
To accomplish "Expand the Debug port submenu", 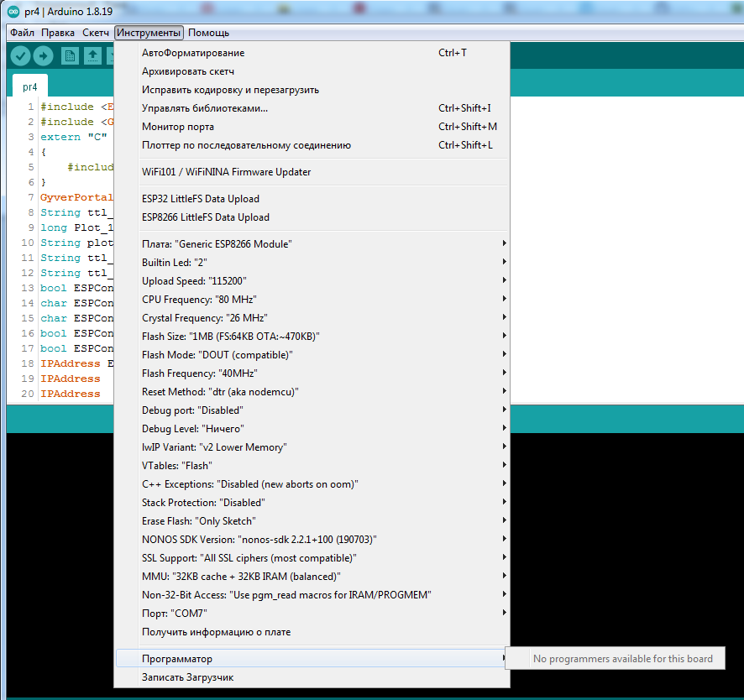I will click(x=312, y=410).
